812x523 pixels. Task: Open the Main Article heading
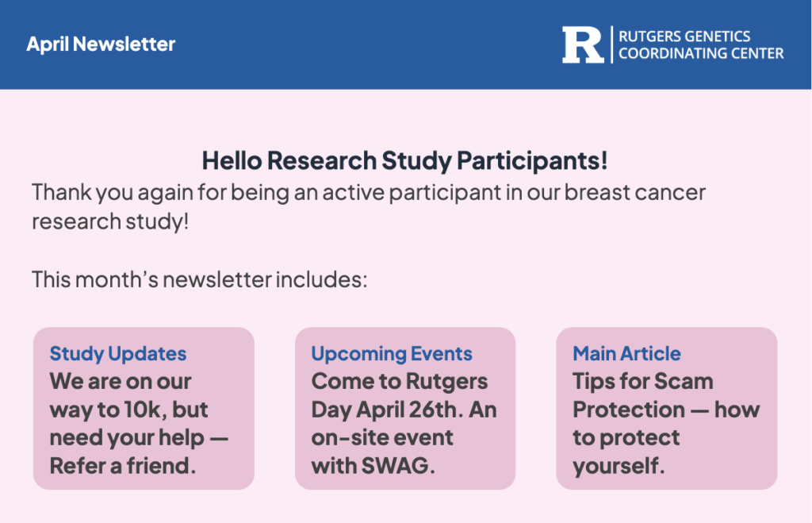pos(626,353)
